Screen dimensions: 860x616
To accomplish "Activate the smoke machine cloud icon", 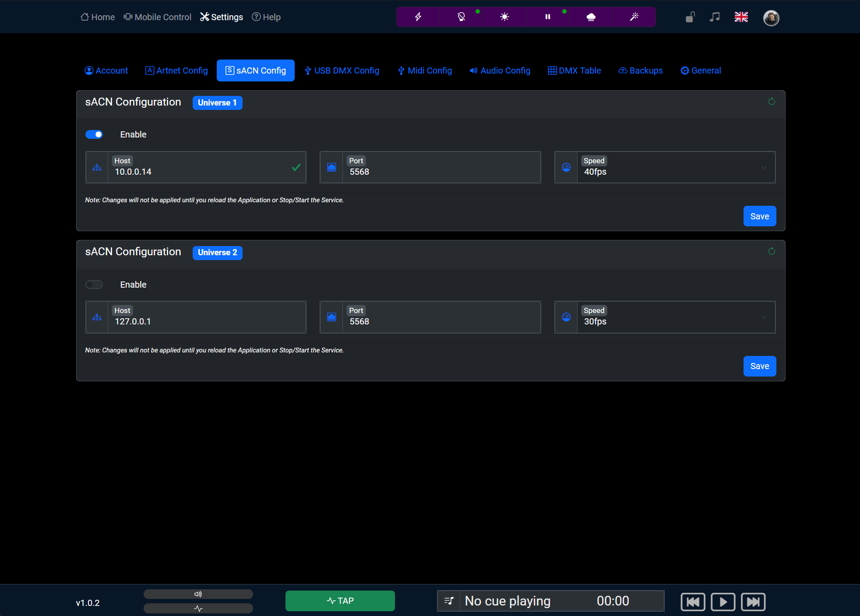I will (590, 17).
